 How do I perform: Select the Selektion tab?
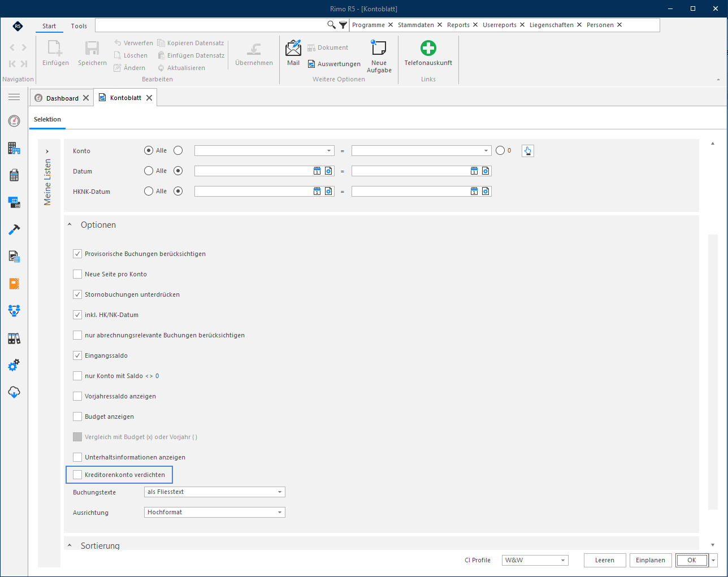pos(47,119)
